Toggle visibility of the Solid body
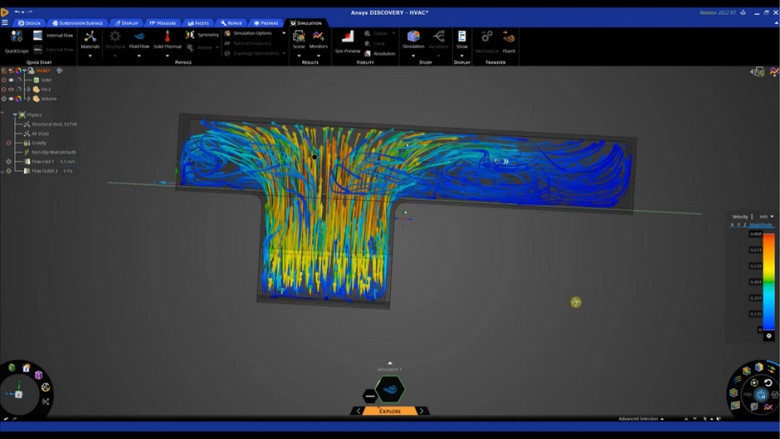This screenshot has height=439, width=780. 11,80
